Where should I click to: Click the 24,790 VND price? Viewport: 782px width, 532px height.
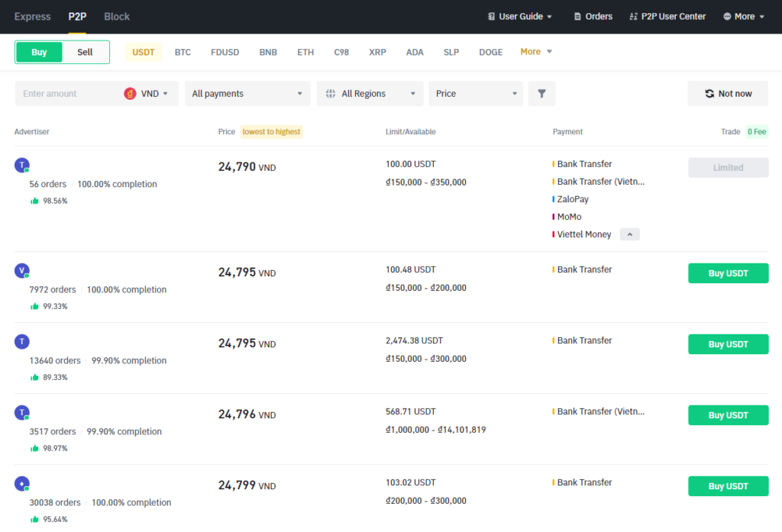(247, 167)
